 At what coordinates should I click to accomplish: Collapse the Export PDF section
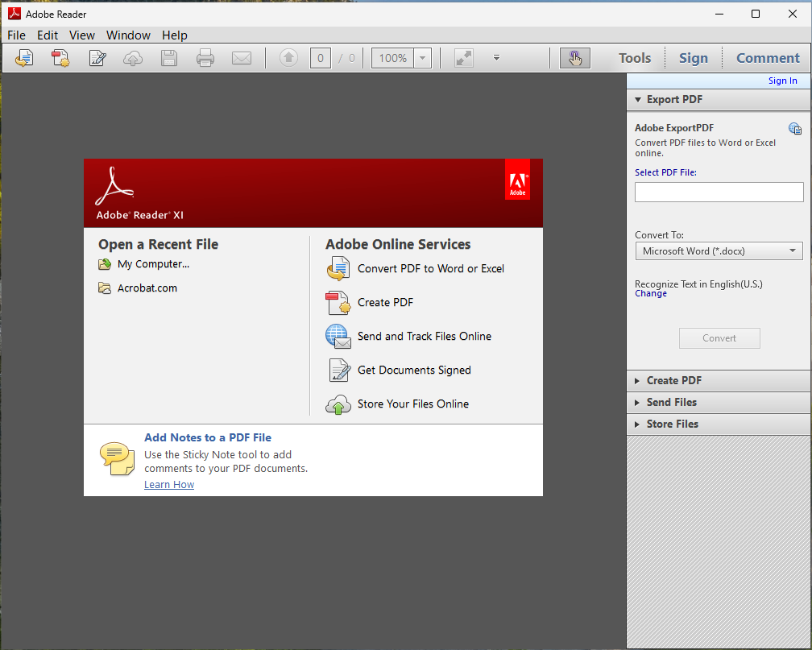(x=674, y=100)
